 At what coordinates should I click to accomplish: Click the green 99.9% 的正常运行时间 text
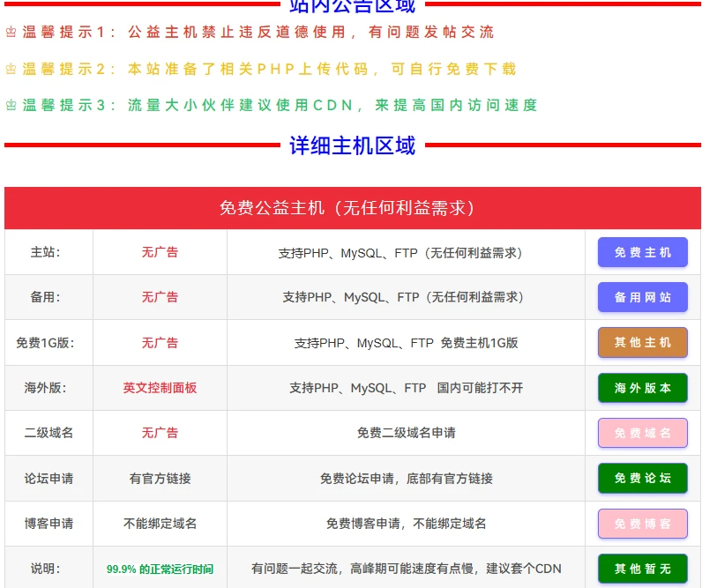click(160, 569)
